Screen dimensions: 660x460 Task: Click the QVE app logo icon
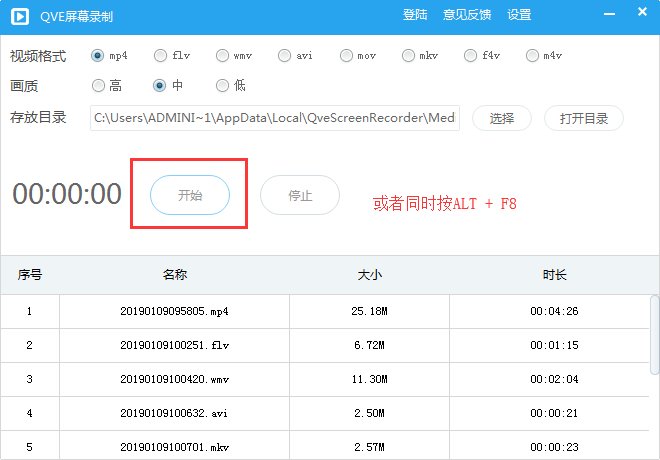19,15
